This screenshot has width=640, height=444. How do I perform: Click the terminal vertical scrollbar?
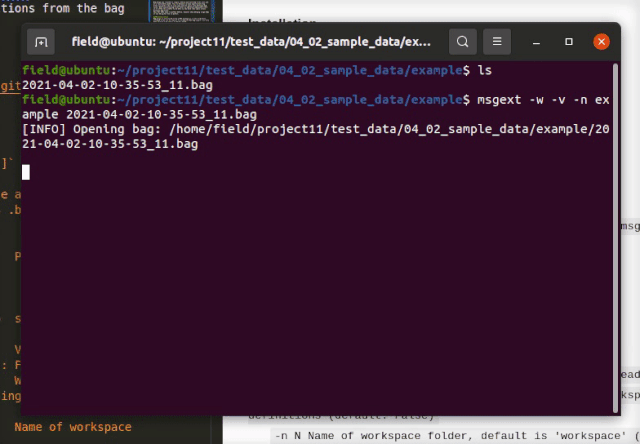coord(616,238)
